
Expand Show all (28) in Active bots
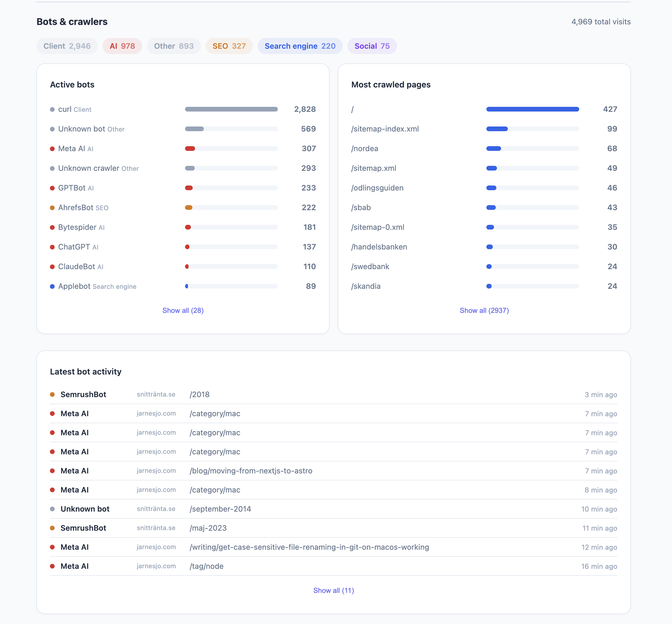point(183,310)
